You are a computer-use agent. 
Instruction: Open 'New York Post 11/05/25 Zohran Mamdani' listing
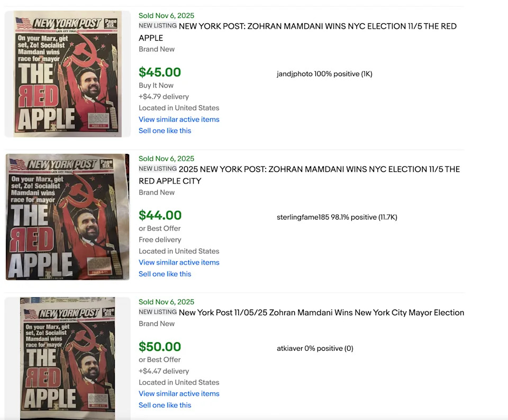pyautogui.click(x=321, y=313)
